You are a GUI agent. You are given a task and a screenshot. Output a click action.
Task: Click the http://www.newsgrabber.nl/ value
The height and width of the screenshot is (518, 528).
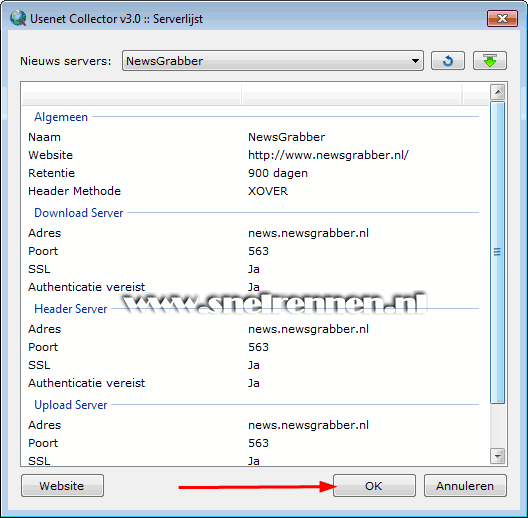[328, 155]
